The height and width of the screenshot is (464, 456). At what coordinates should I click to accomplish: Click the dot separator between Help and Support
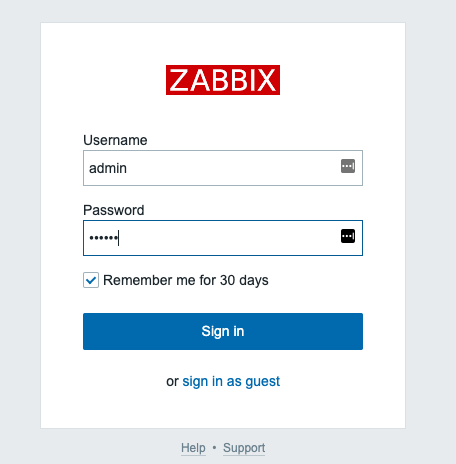click(x=214, y=447)
